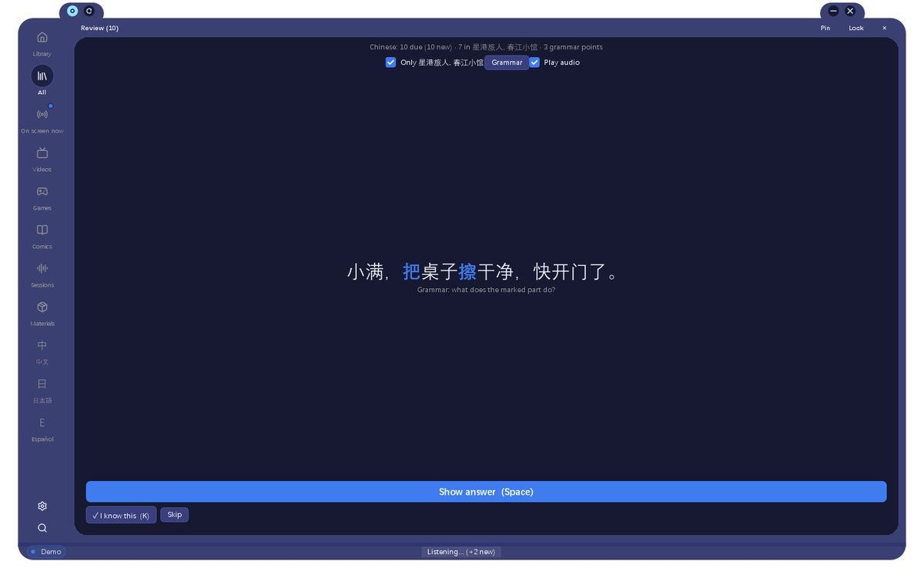Open search magnifier in sidebar
This screenshot has height=578, width=924.
42,528
